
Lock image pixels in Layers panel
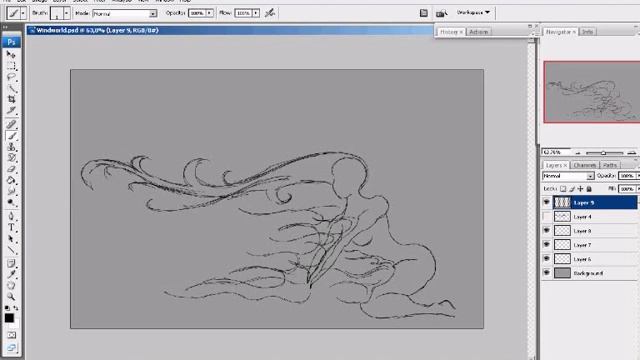tap(572, 189)
